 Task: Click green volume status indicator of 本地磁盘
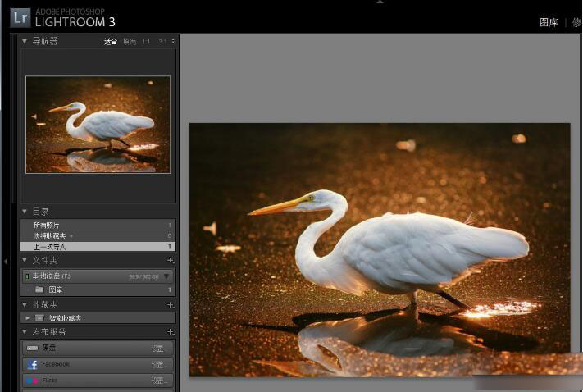tap(27, 276)
